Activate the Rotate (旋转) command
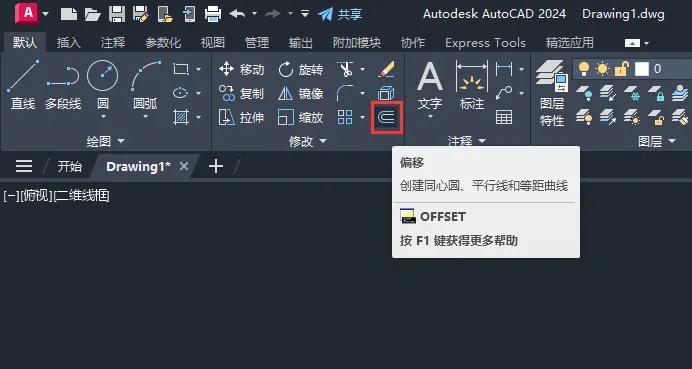This screenshot has width=692, height=369. pos(301,69)
